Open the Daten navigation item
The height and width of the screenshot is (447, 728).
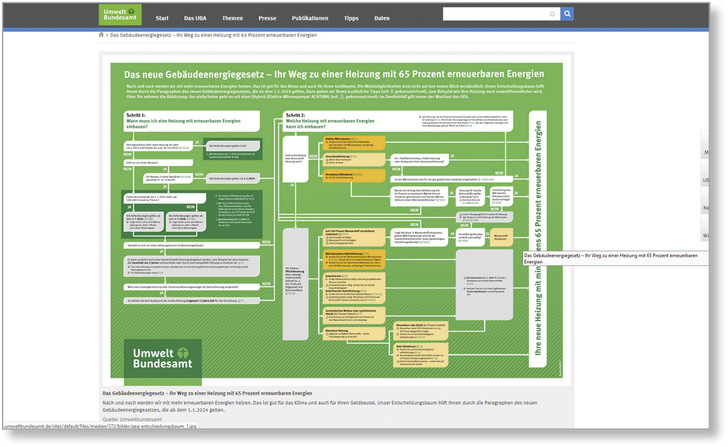pos(382,19)
